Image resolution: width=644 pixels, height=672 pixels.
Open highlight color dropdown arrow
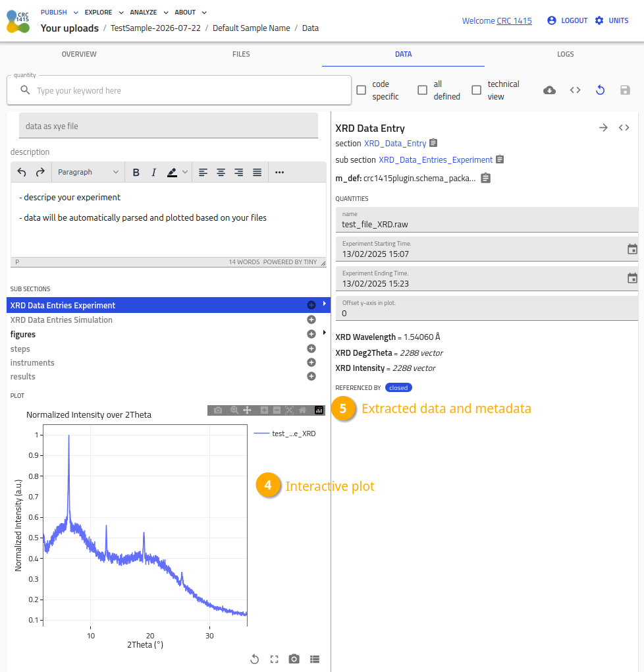click(x=185, y=173)
